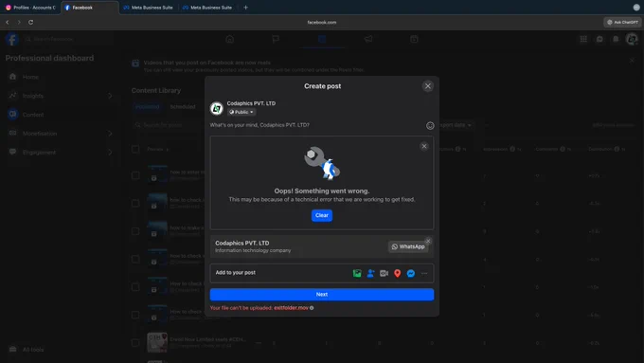The height and width of the screenshot is (363, 644).
Task: Click the blue Next button
Action: [x=322, y=295]
